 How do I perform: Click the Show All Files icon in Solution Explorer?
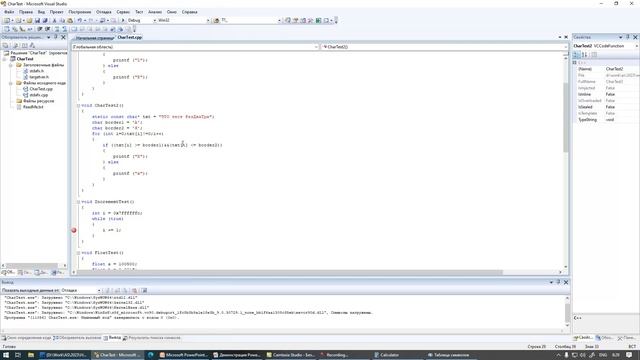pyautogui.click(x=16, y=45)
